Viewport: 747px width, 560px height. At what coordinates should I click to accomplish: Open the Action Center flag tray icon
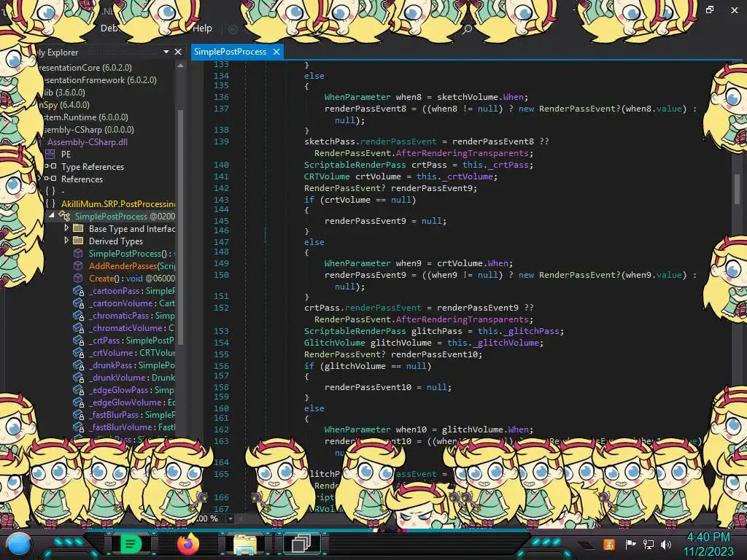tap(630, 544)
